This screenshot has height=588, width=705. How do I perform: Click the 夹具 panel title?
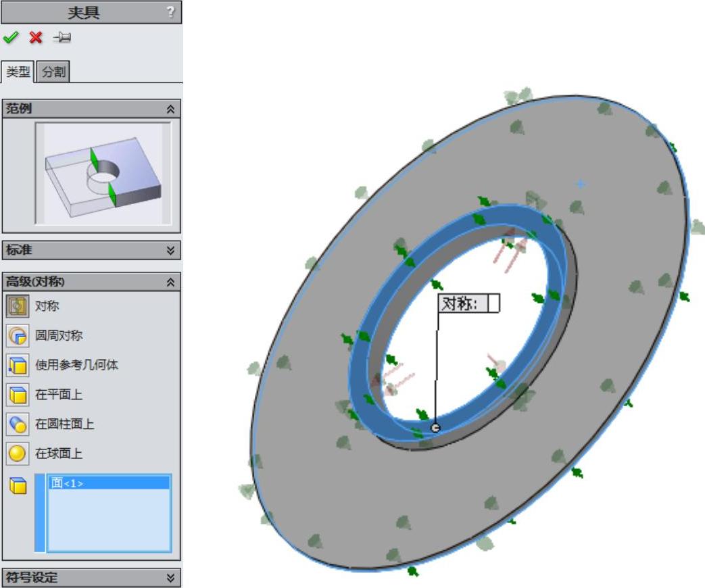click(83, 12)
